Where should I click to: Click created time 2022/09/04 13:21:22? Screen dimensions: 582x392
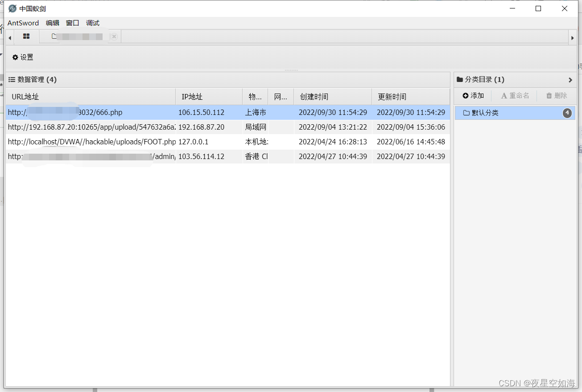pos(333,127)
